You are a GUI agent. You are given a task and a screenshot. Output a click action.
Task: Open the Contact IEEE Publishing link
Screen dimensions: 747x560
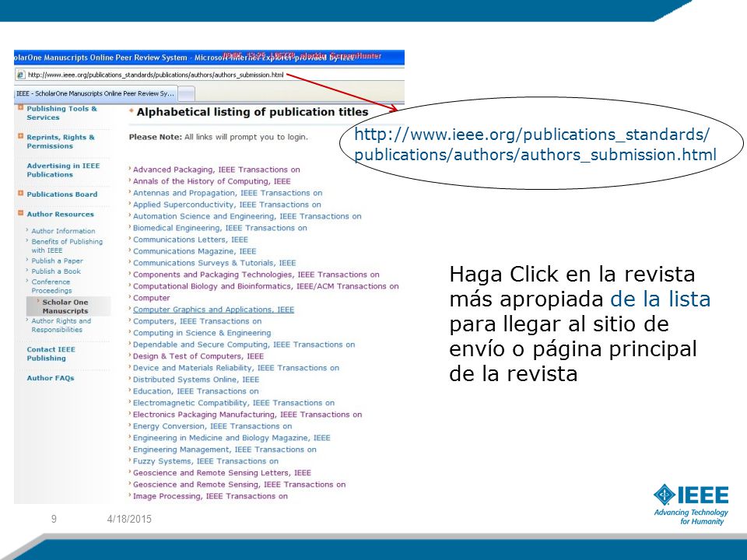pos(51,354)
